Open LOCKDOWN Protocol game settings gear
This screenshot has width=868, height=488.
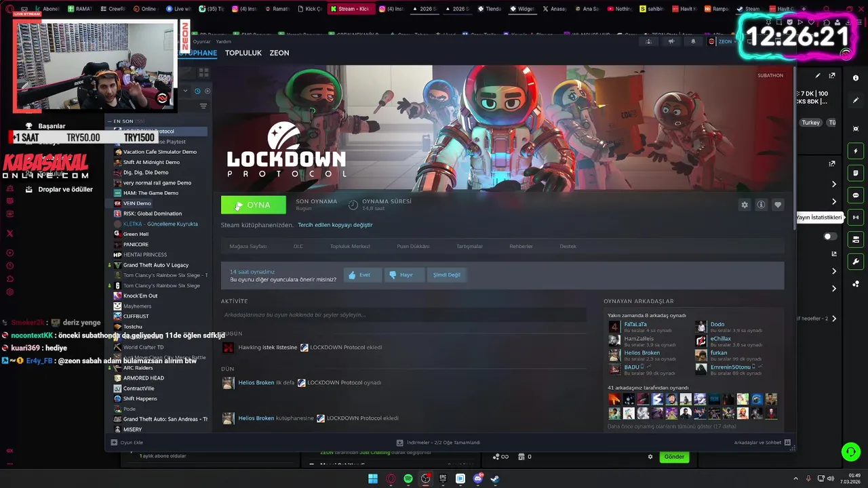[745, 205]
